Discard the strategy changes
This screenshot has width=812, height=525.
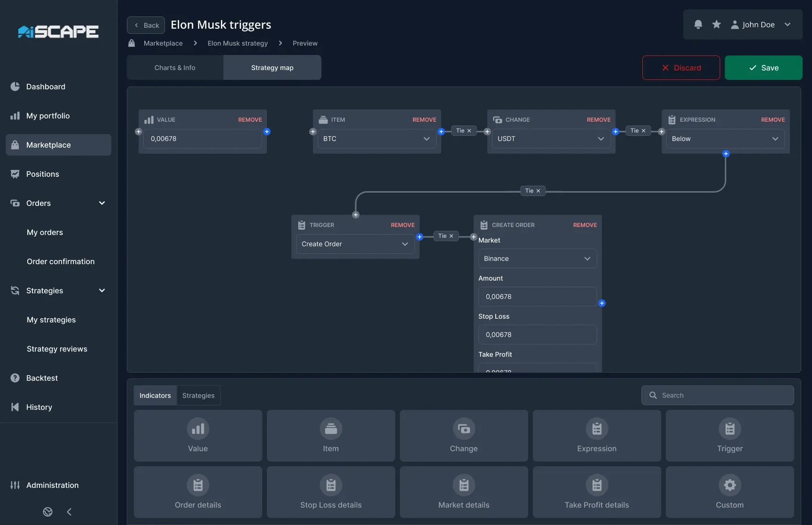coord(681,68)
